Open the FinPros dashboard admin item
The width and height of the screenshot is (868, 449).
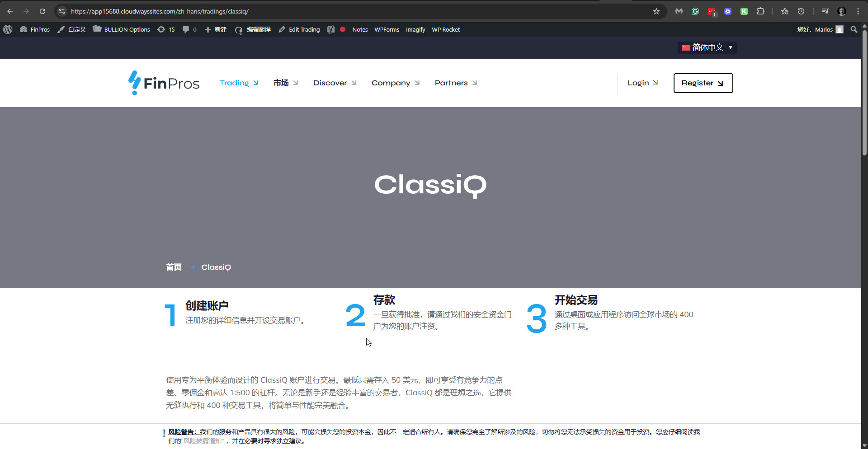pyautogui.click(x=35, y=29)
